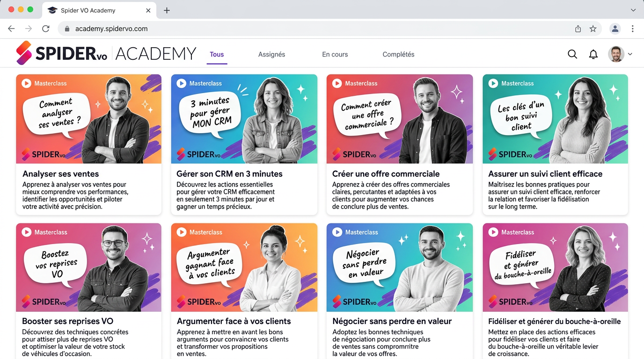Open the 'Boostez vos reprises VO' thumbnail

[88, 267]
